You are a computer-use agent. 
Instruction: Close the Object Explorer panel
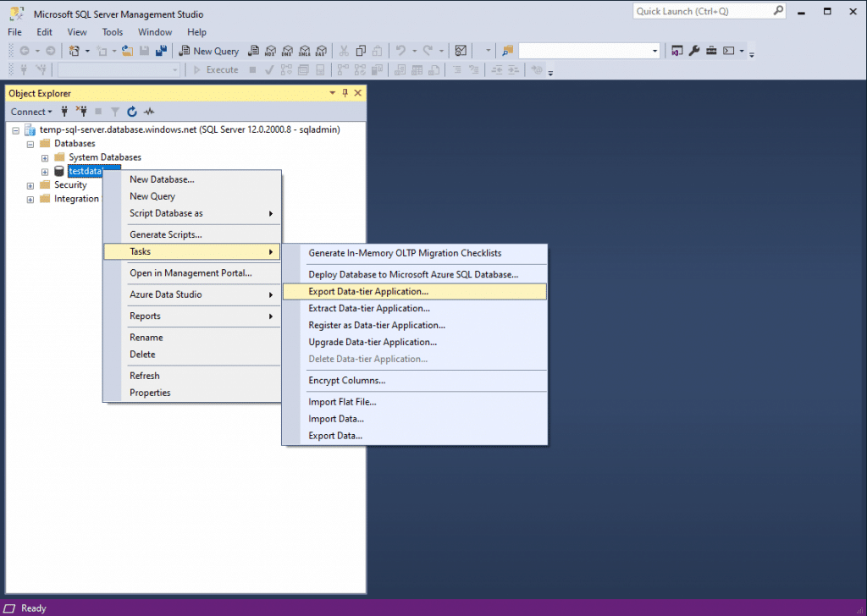(358, 93)
